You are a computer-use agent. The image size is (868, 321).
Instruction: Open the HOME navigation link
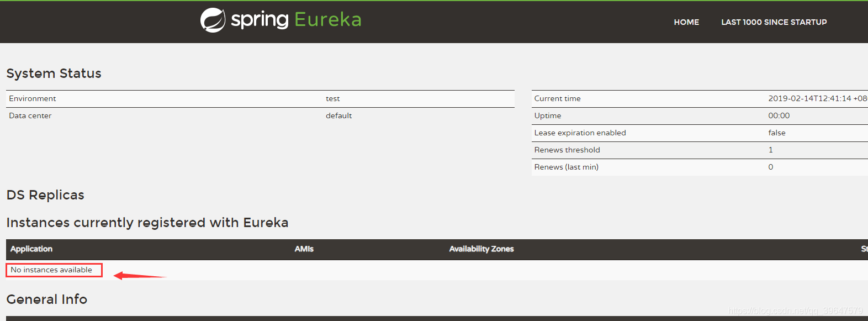pyautogui.click(x=686, y=22)
